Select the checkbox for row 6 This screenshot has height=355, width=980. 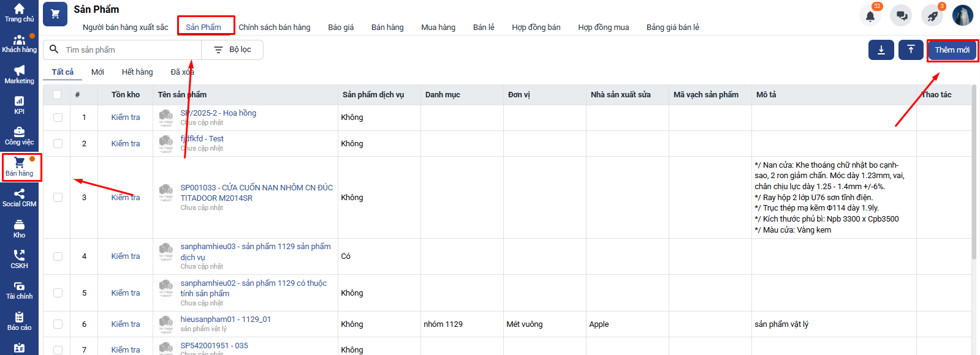(58, 324)
